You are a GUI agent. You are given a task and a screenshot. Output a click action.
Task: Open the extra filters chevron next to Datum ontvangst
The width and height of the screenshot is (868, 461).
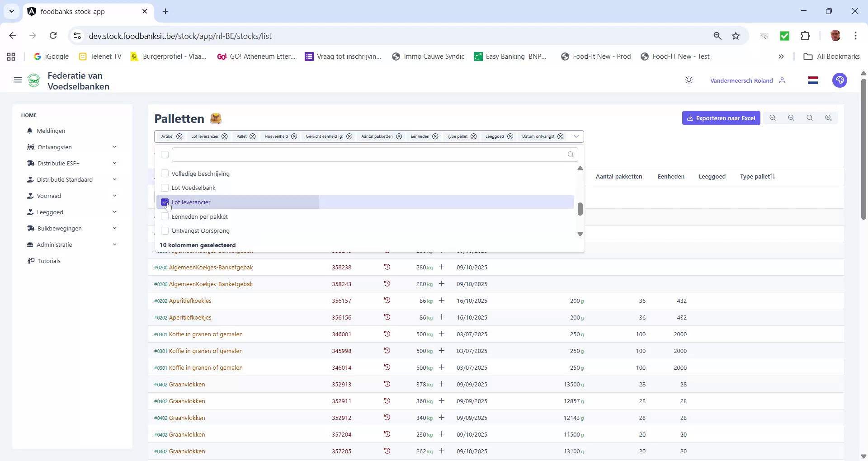tap(576, 136)
